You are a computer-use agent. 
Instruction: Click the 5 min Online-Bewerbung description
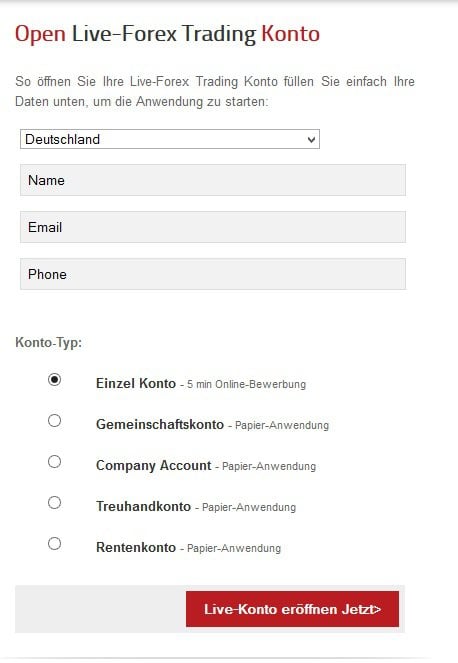(247, 384)
